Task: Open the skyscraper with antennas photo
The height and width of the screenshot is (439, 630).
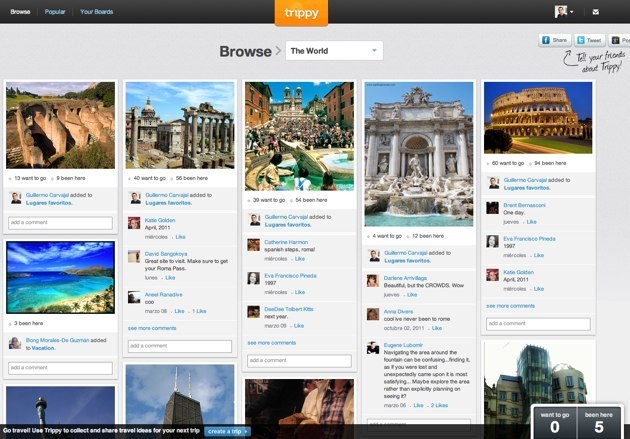Action: coord(180,394)
